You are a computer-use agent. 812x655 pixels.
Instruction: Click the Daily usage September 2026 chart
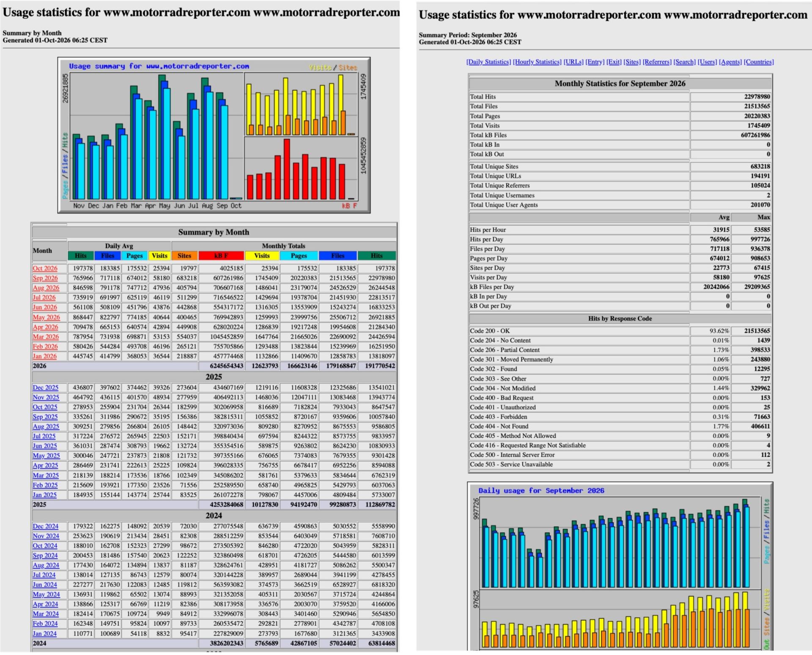[x=620, y=566]
